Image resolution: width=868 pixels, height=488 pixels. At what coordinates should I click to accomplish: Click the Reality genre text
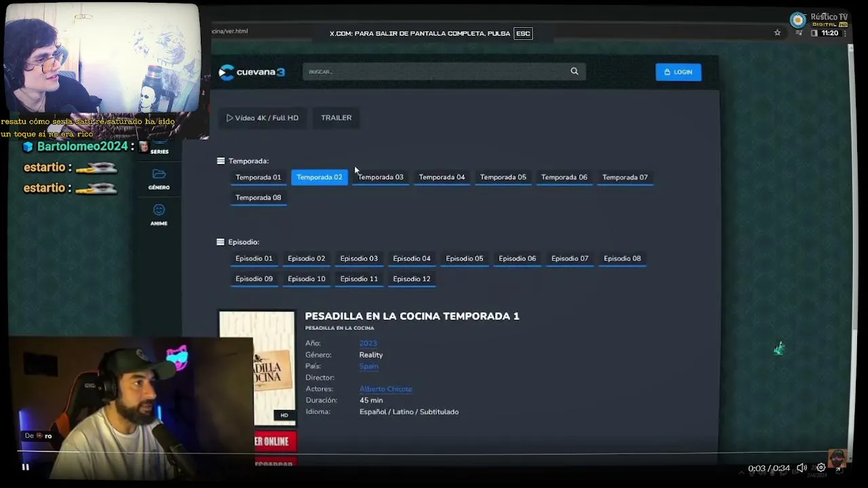click(x=371, y=355)
